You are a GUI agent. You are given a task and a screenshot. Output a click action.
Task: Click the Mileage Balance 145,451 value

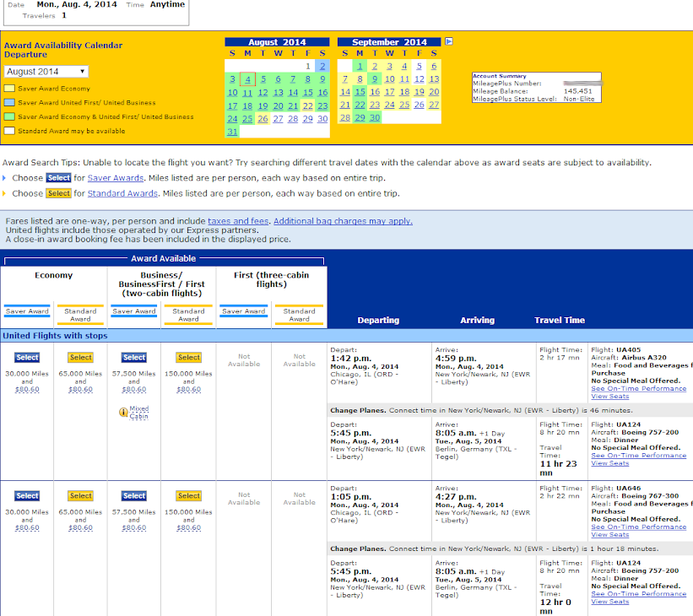click(x=577, y=91)
